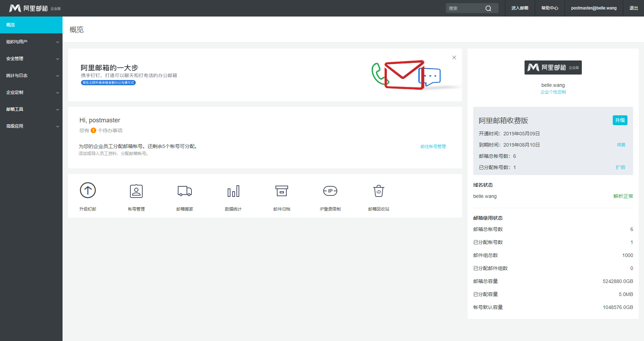Follow the 前往帐号管理 link
Image resolution: width=644 pixels, height=341 pixels.
coord(433,147)
